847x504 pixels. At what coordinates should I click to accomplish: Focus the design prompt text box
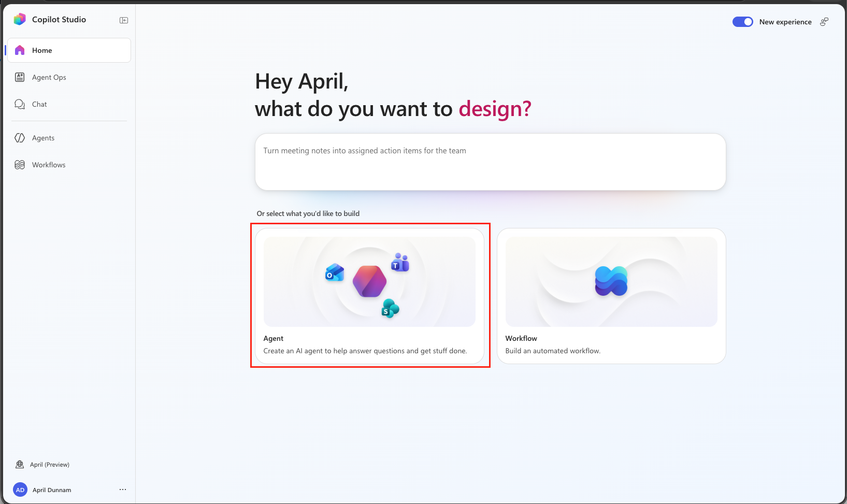[490, 162]
